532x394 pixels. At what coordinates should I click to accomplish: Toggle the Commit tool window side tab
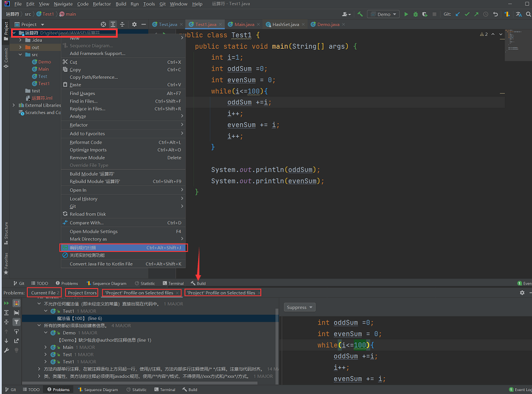pyautogui.click(x=6, y=57)
